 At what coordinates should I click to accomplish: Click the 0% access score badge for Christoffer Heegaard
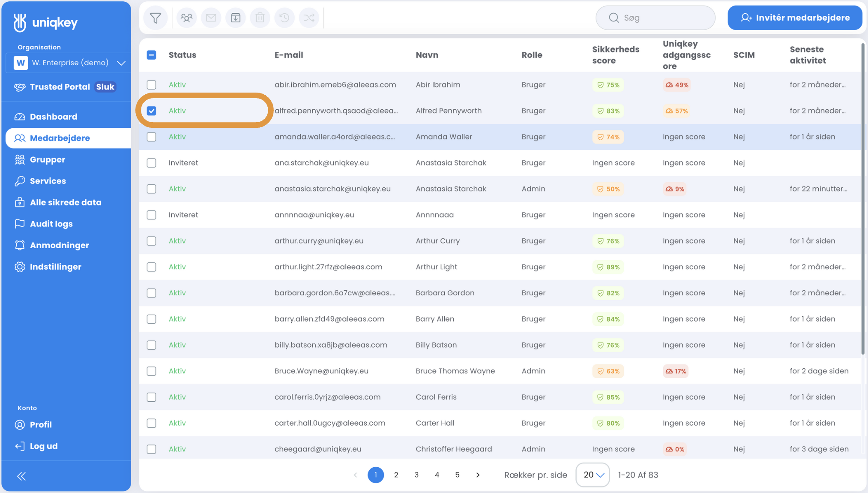(675, 449)
